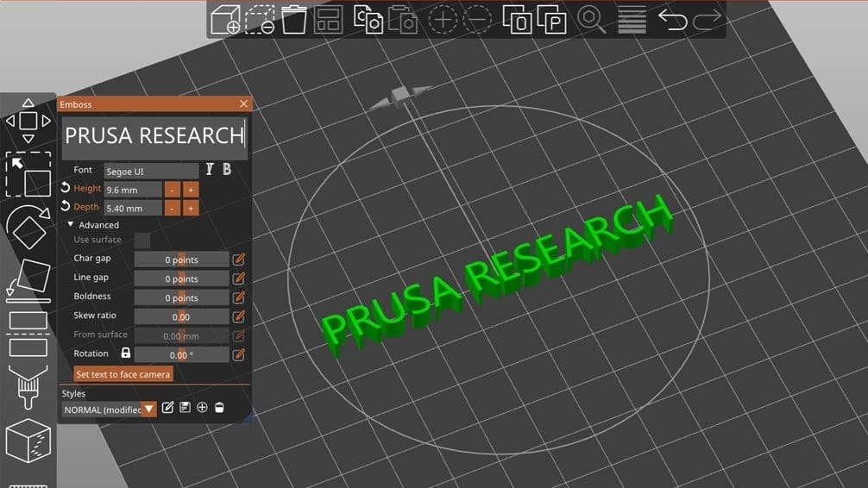Adjust the Boldness slider
868x488 pixels.
[181, 297]
